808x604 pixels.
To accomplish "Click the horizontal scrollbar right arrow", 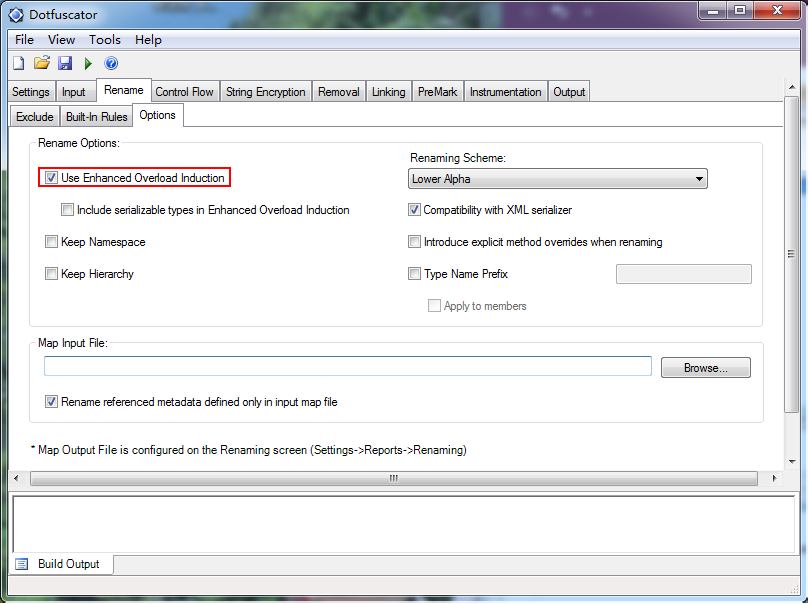I will pos(774,478).
